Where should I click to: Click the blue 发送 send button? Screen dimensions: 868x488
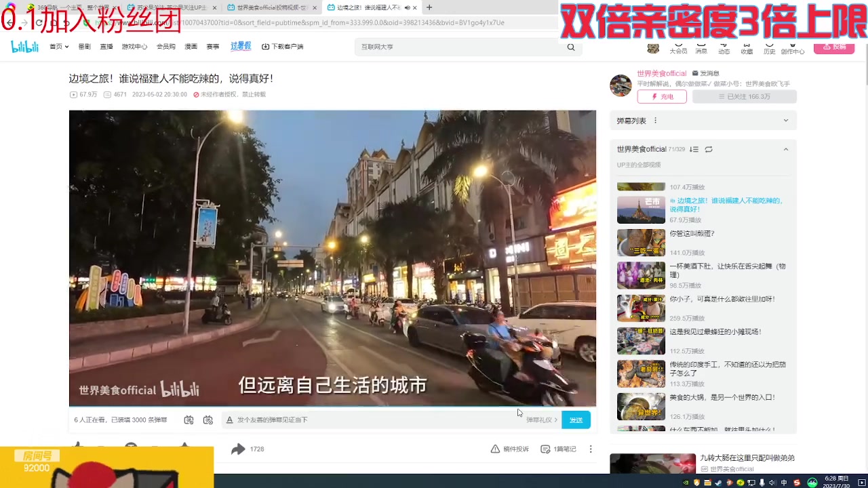[x=576, y=420]
